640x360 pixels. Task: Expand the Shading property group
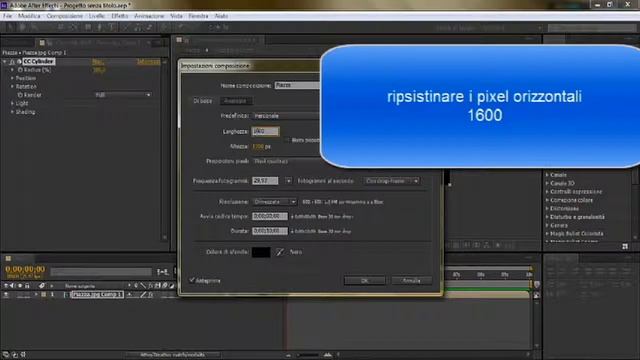(12, 112)
